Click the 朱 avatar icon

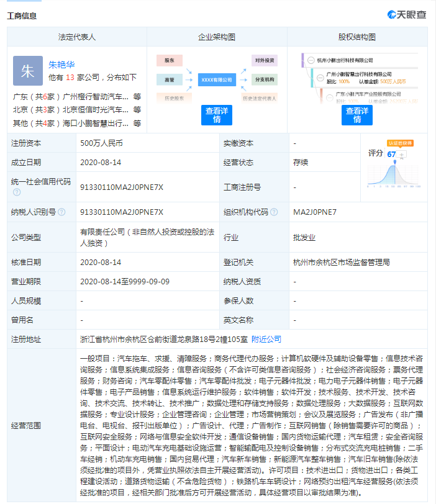tap(28, 71)
